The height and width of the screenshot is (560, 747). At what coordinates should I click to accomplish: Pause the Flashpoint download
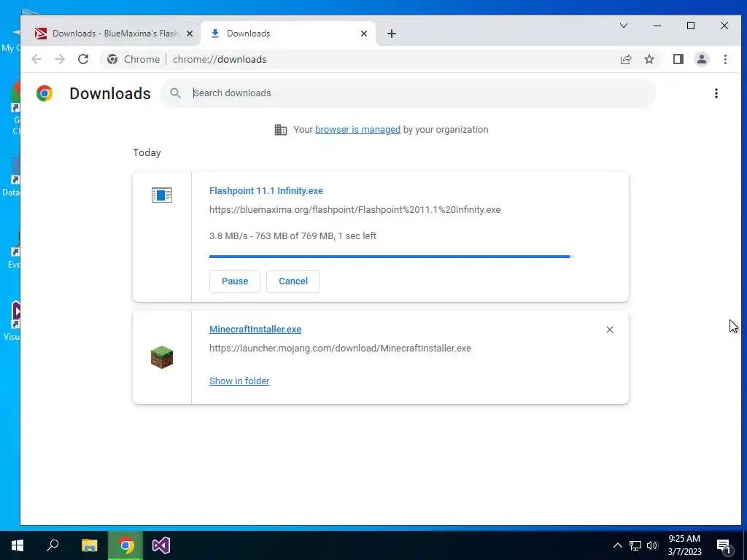[x=235, y=281]
